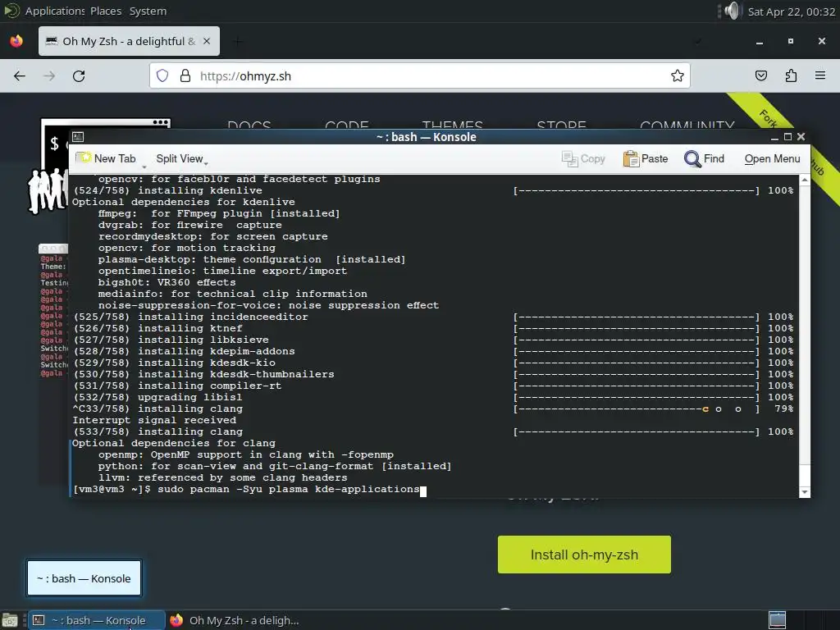Click the volume speaker icon in top panel

732,11
